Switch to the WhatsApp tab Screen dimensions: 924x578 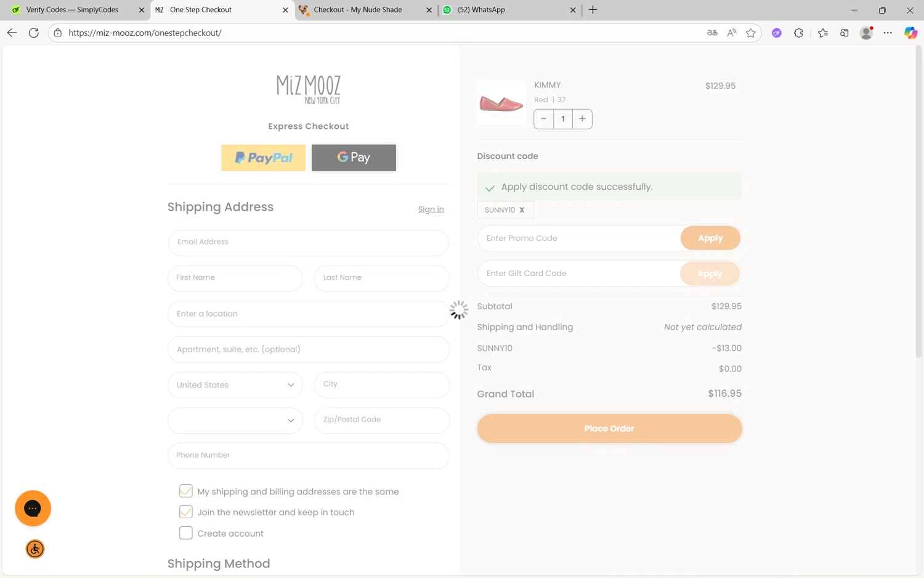tap(482, 10)
